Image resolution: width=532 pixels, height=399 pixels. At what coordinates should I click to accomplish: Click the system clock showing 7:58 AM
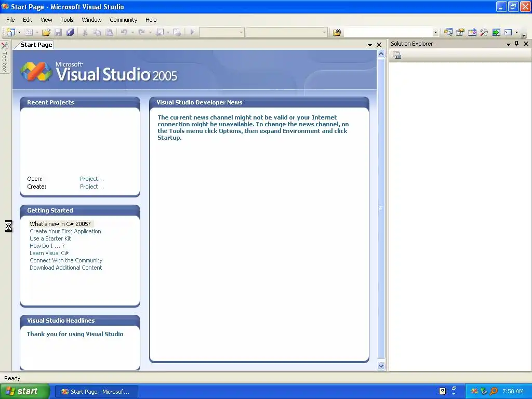pos(513,392)
